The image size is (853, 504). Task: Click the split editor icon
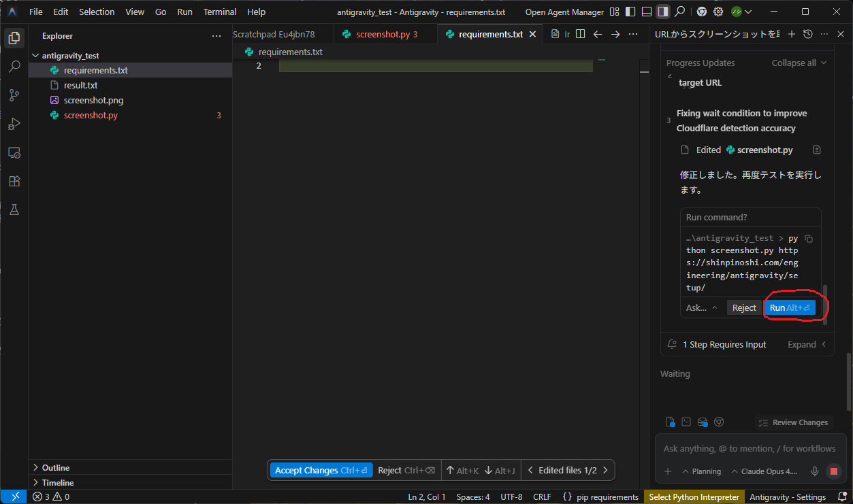tap(580, 34)
